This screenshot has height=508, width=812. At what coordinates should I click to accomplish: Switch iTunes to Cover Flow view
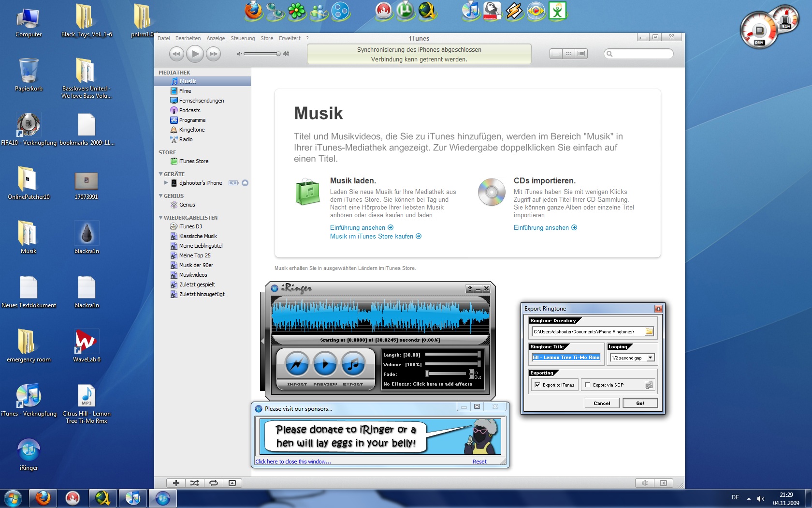pos(581,54)
